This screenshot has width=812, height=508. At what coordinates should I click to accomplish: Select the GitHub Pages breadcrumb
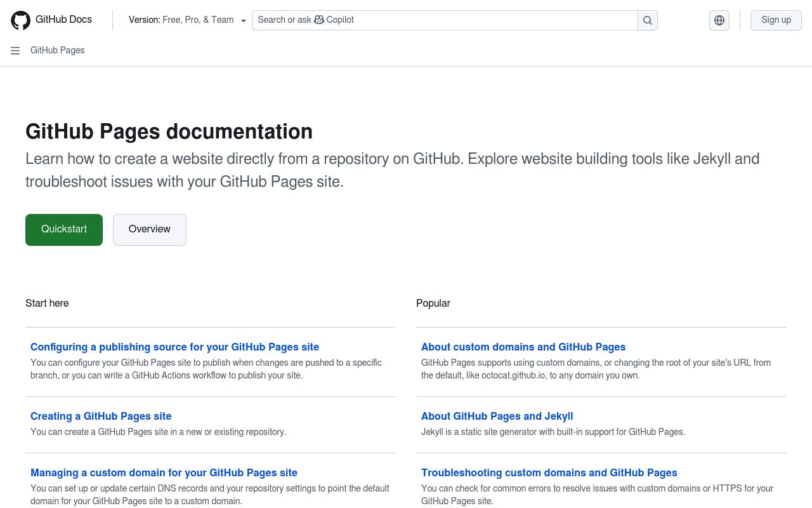click(57, 50)
